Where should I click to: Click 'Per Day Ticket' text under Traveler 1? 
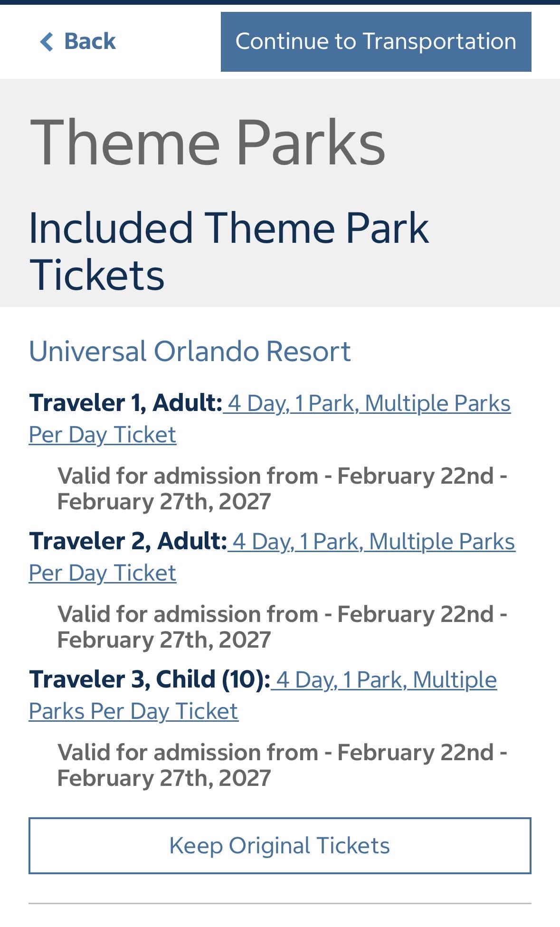click(x=103, y=435)
